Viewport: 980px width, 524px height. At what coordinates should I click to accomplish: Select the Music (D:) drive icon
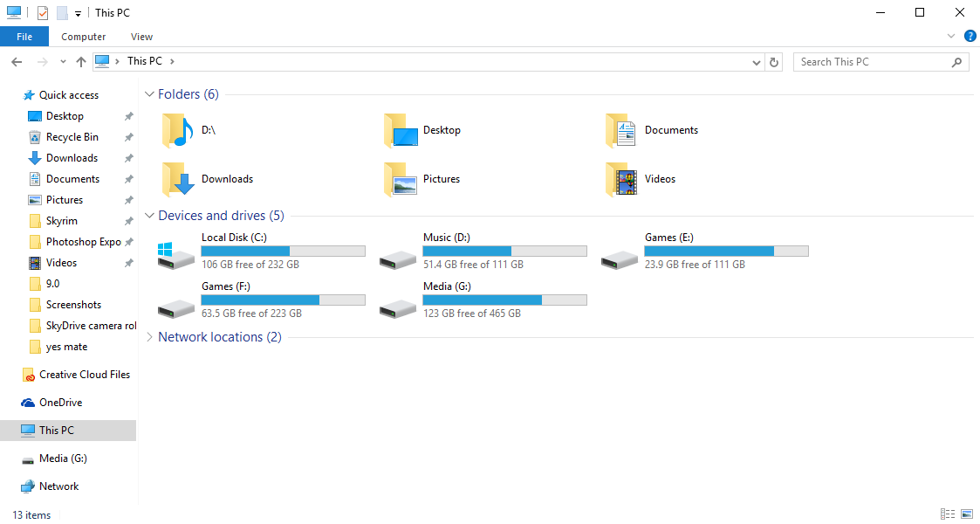(x=398, y=259)
